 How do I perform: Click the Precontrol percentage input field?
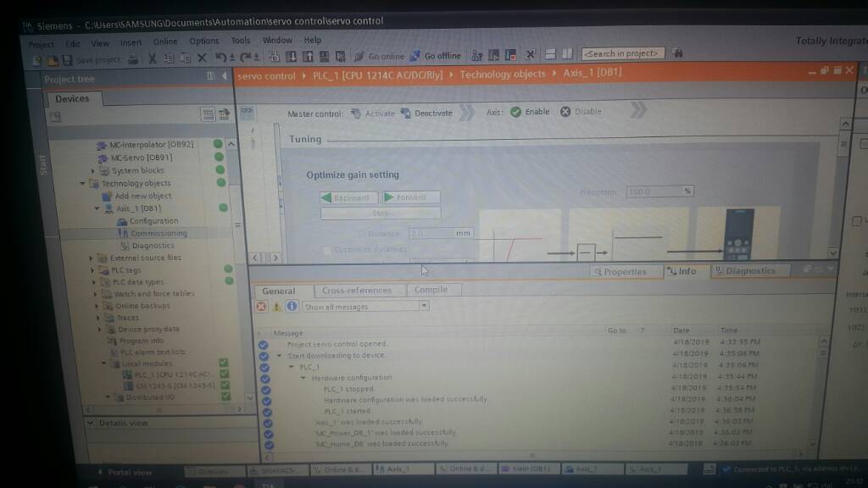[x=659, y=191]
